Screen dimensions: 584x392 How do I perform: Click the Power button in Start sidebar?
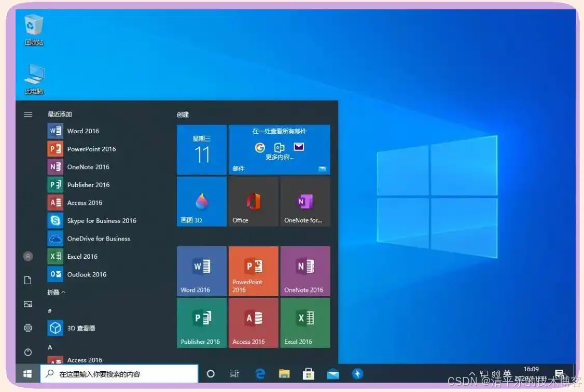click(28, 352)
